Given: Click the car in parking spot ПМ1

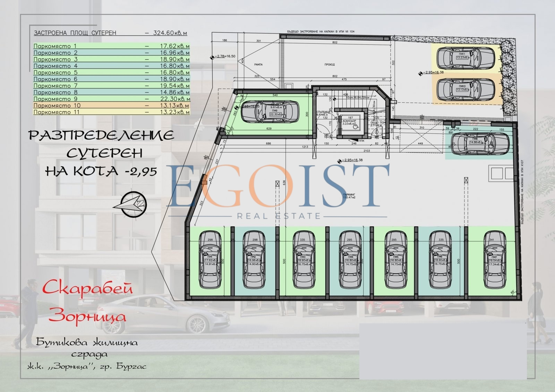Looking at the screenshot, I should click(x=210, y=260).
